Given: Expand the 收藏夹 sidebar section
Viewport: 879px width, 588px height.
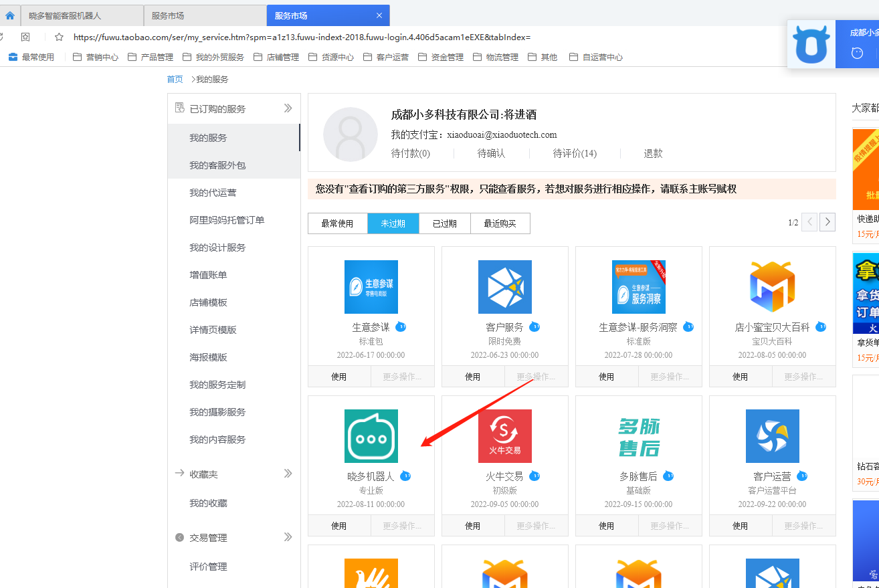Looking at the screenshot, I should tap(288, 473).
